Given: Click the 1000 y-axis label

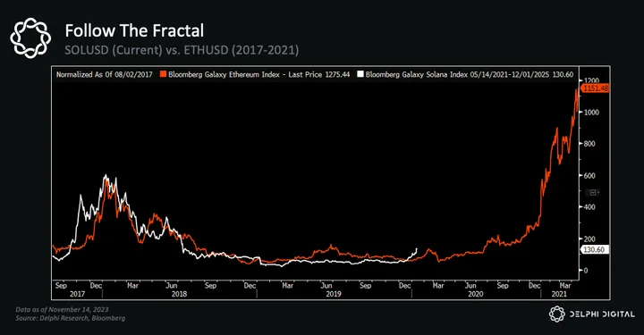Looking at the screenshot, I should [x=591, y=113].
